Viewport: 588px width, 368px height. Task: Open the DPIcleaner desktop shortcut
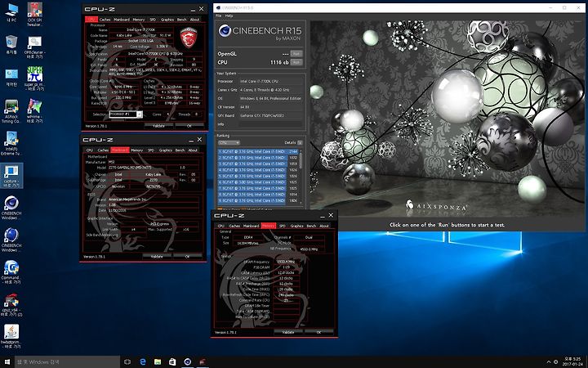click(x=34, y=47)
